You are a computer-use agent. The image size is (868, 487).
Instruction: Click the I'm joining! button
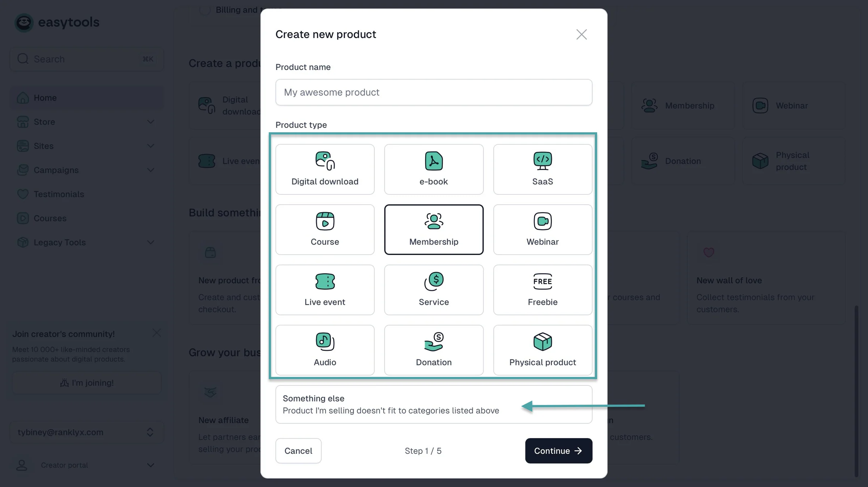point(87,383)
